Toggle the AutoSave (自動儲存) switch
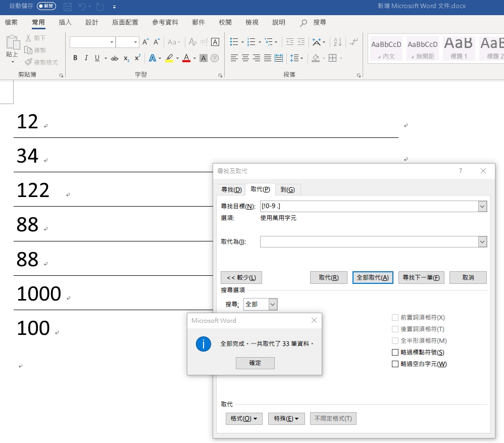 pos(46,7)
